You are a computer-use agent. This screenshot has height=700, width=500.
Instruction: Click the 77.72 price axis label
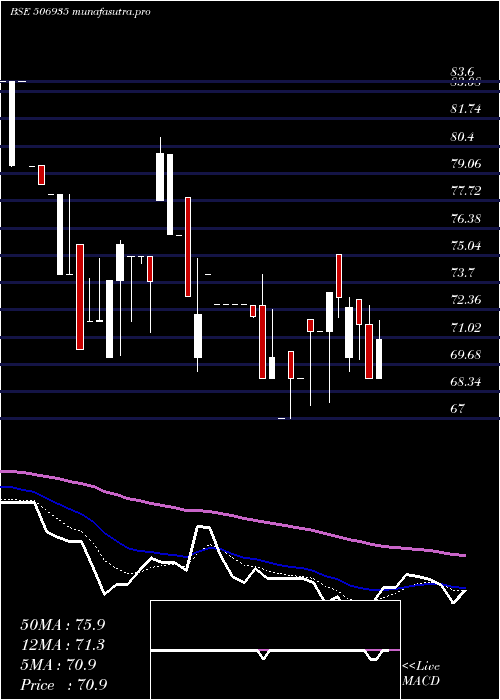tap(466, 191)
